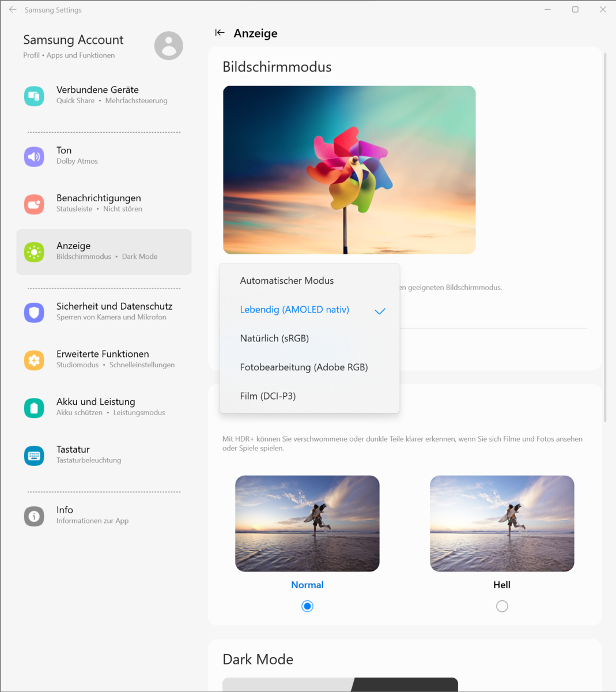Choose Automatischer Modus from the dropdown
This screenshot has height=692, width=616.
287,281
